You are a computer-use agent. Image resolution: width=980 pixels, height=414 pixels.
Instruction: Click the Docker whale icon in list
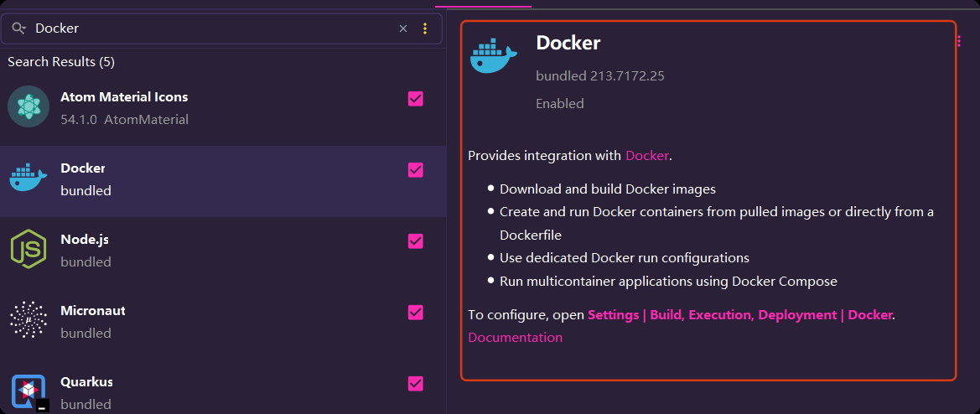pos(29,179)
